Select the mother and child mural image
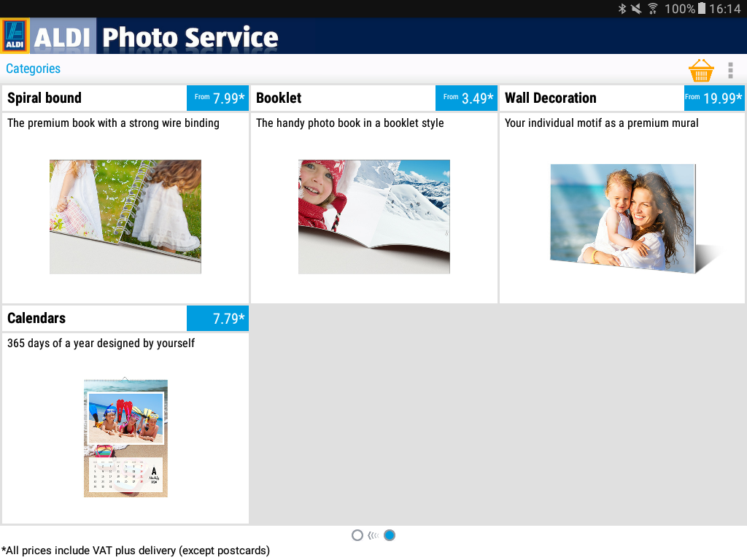The image size is (747, 560). 623,218
